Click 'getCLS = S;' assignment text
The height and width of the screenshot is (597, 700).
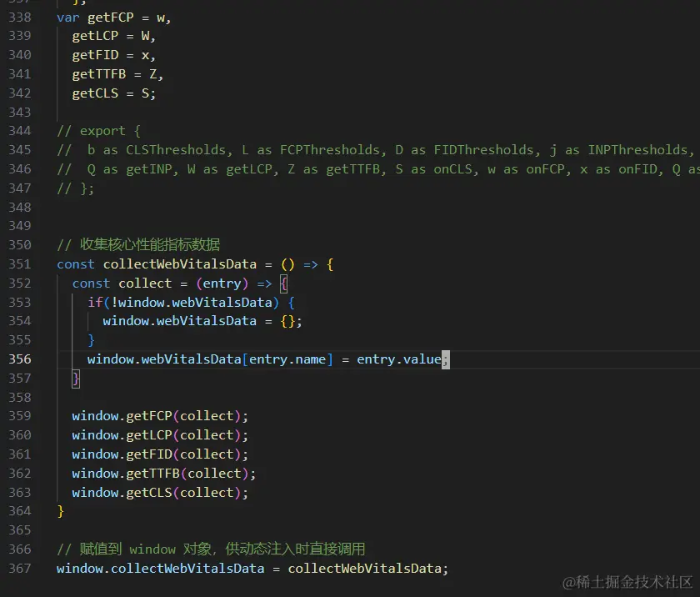click(x=114, y=93)
